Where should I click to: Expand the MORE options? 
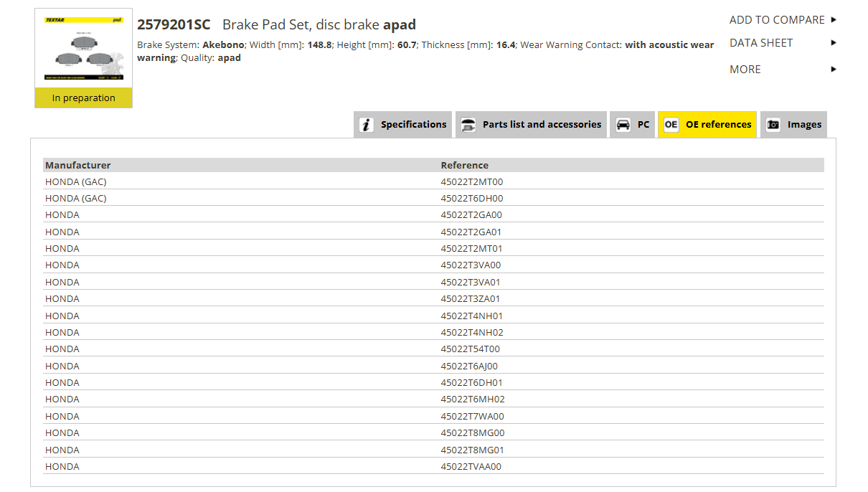(x=745, y=70)
